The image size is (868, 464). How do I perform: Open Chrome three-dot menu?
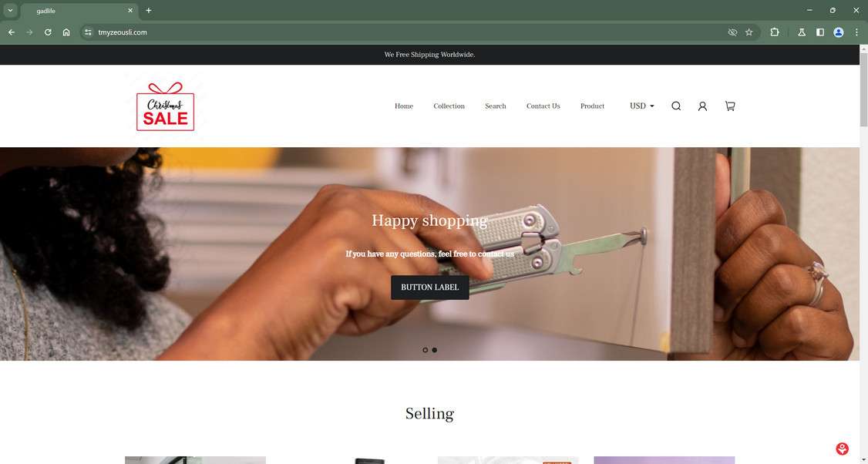tap(856, 32)
